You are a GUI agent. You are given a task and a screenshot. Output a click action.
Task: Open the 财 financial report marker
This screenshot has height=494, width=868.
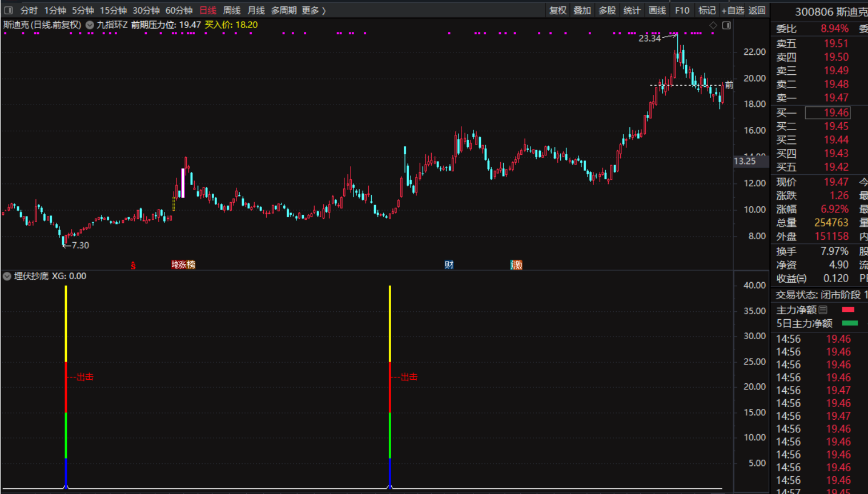449,264
